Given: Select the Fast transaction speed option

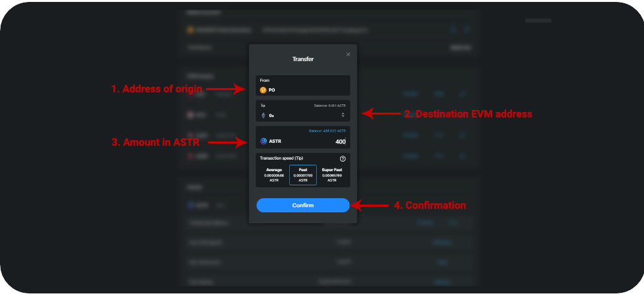Looking at the screenshot, I should 303,174.
